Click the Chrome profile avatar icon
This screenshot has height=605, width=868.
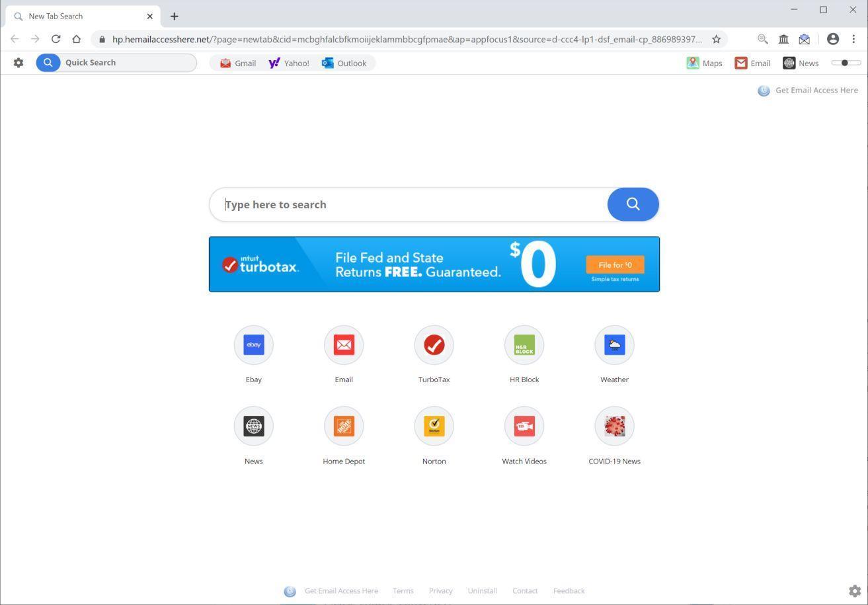click(x=833, y=39)
